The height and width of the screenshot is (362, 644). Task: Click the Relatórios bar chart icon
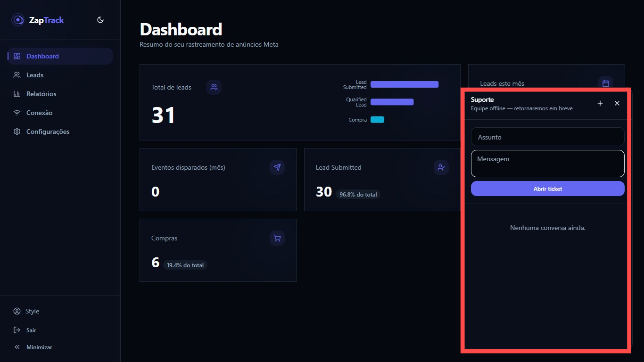(17, 94)
